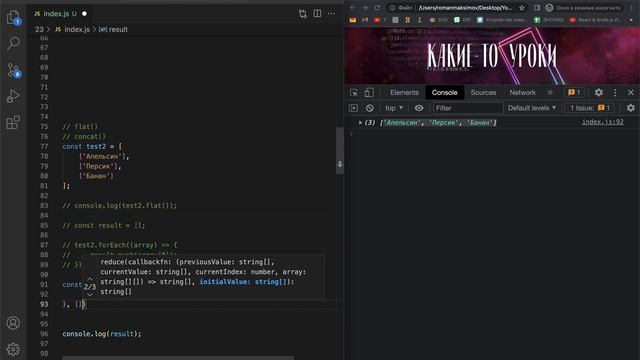
Task: Bookmark this page with the star icon
Action: point(522,7)
